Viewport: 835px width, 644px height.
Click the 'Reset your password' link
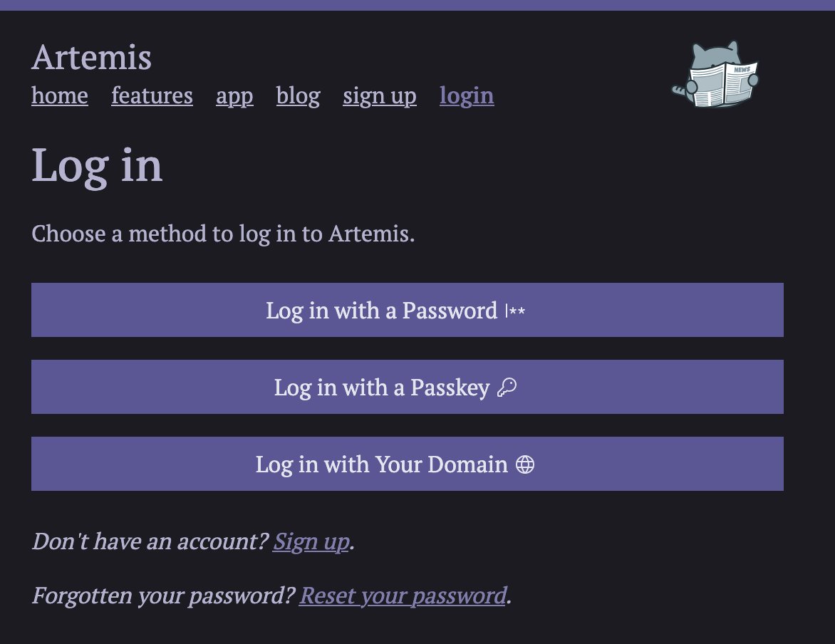point(403,596)
